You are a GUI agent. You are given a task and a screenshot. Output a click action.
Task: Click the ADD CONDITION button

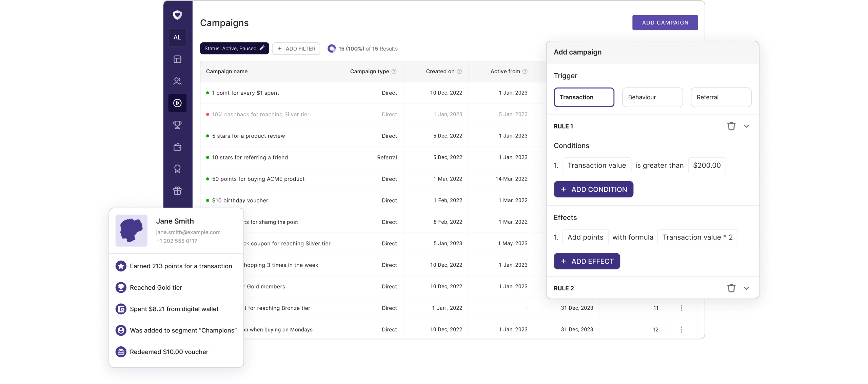(593, 189)
